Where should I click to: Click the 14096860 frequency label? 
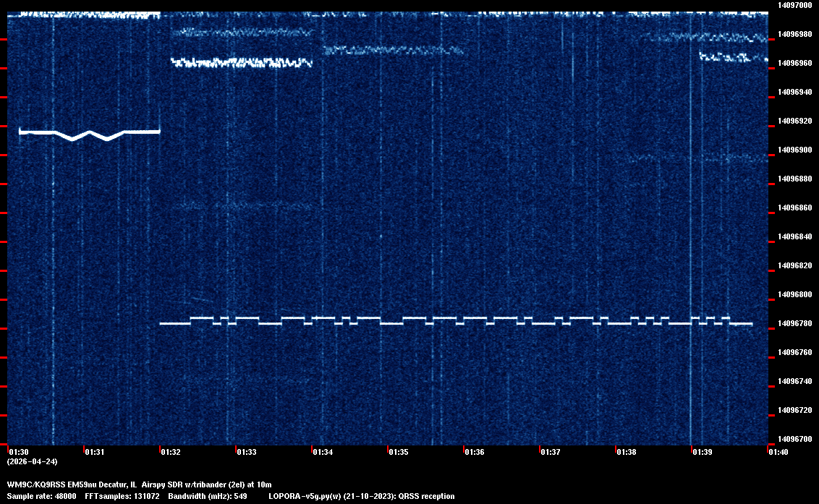(795, 208)
